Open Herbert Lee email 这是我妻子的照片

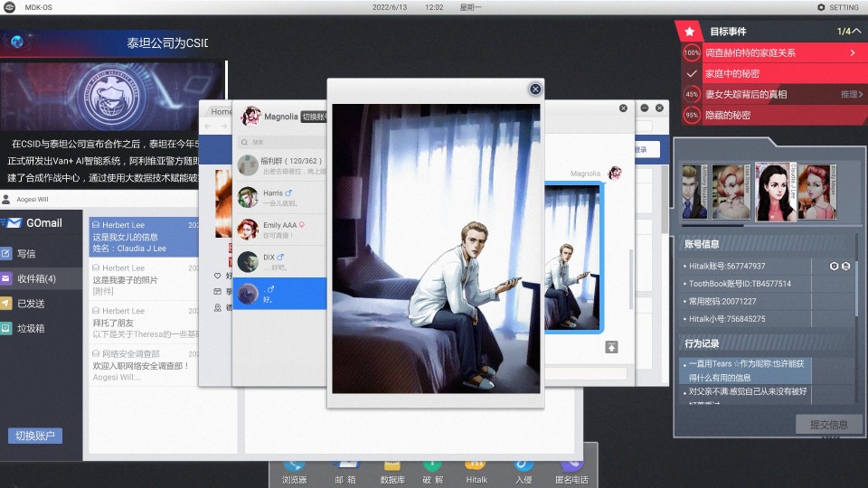tap(144, 279)
